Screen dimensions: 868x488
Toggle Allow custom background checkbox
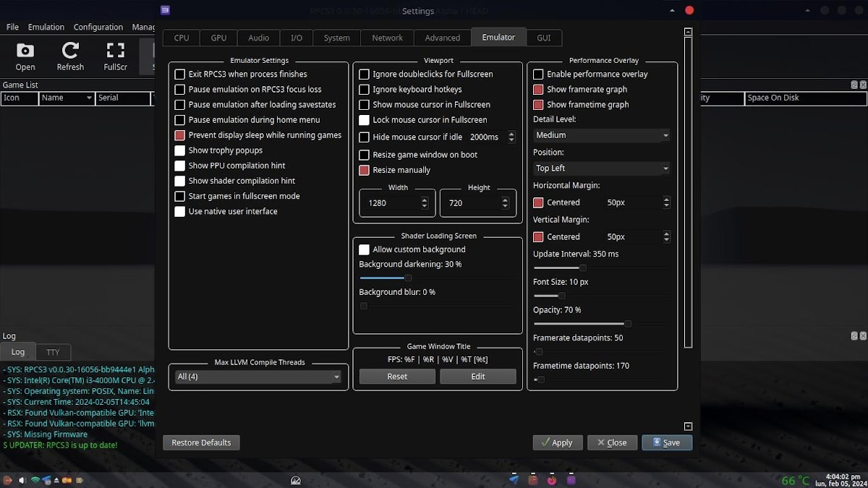364,249
